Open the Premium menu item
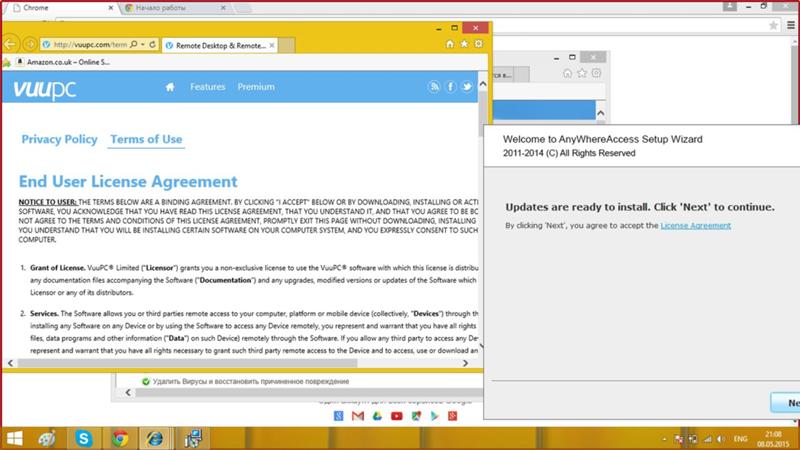The image size is (800, 450). [256, 87]
